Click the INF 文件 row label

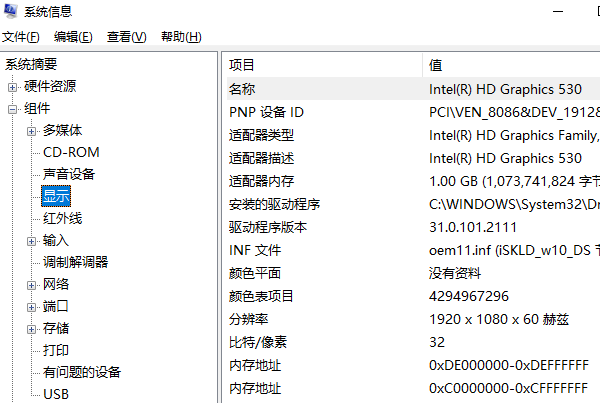pos(255,250)
